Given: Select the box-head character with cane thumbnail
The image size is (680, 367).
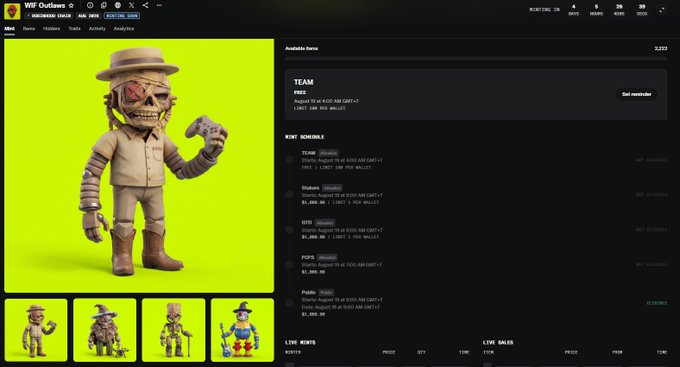Looking at the screenshot, I should (173, 330).
